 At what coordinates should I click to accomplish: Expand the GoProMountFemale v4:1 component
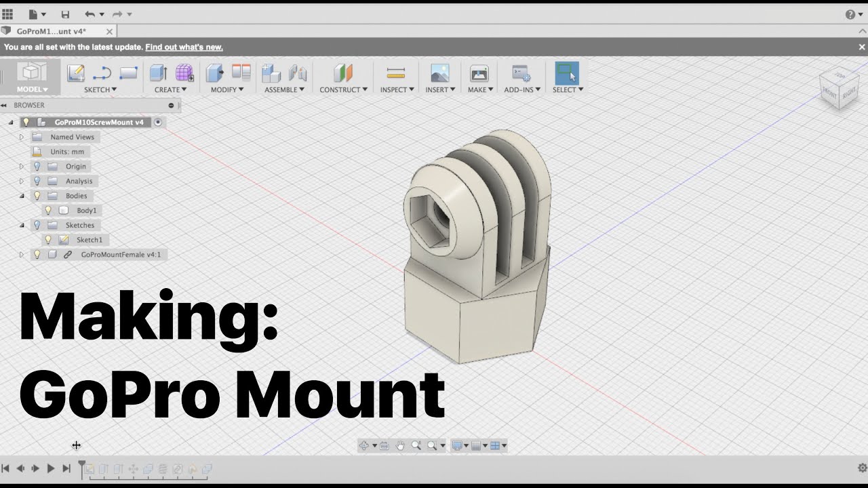point(22,255)
